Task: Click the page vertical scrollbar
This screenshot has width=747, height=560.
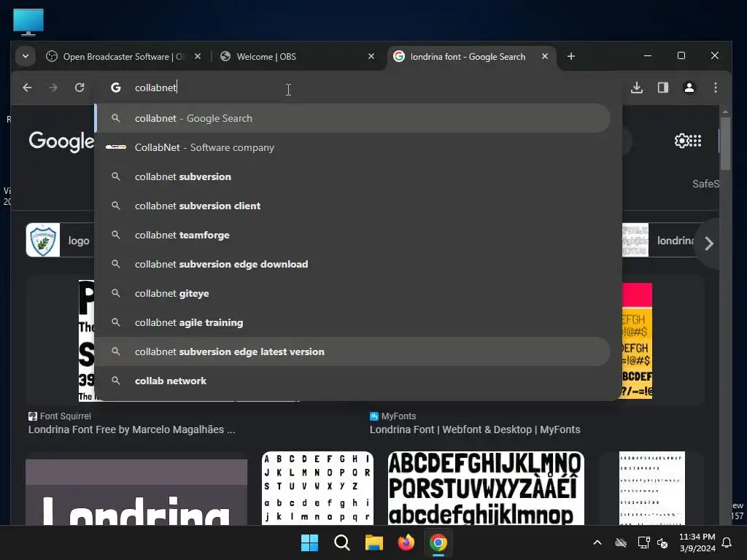Action: tap(725, 143)
